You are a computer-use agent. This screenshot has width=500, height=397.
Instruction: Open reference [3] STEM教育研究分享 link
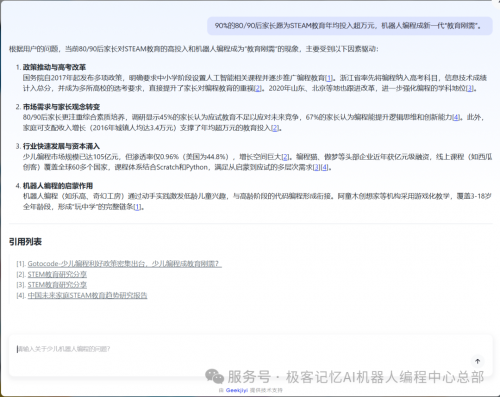57,285
